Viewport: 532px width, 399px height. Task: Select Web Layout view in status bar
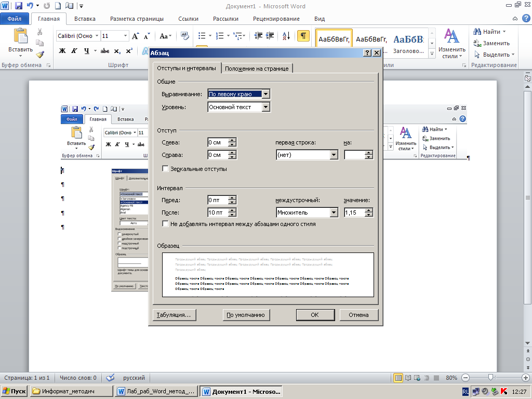[x=417, y=378]
